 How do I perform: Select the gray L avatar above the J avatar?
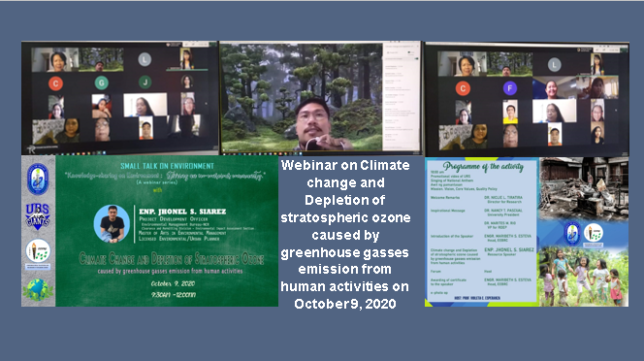point(145,59)
